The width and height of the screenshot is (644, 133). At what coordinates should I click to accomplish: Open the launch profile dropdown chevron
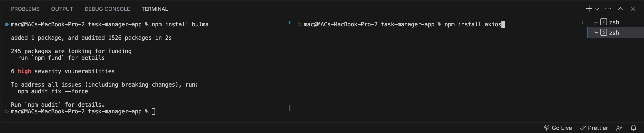[x=597, y=9]
